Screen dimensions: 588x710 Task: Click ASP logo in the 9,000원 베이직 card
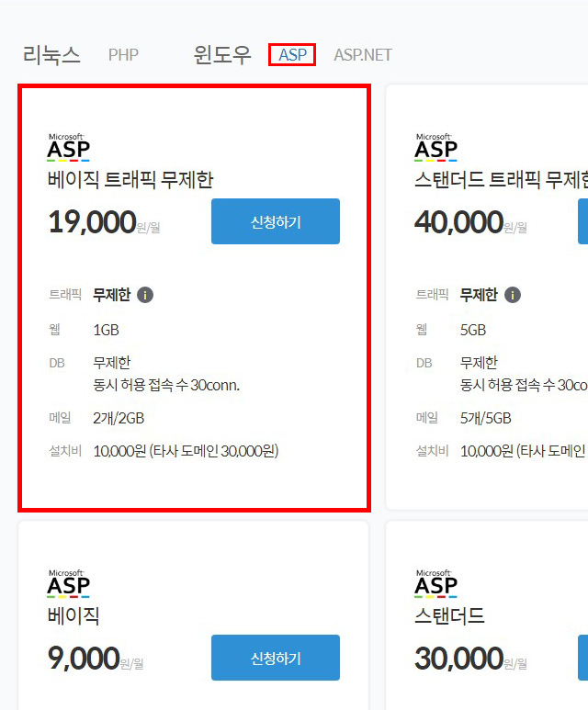pos(69,583)
